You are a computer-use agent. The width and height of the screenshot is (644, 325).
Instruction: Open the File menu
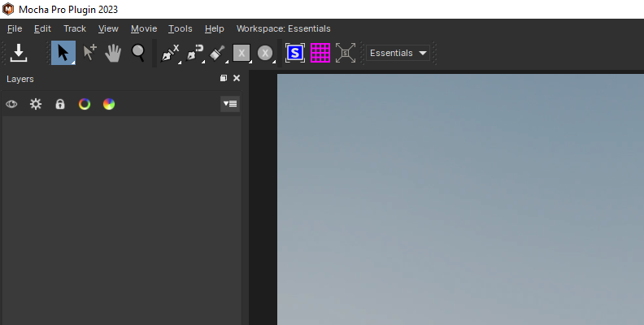[x=15, y=28]
